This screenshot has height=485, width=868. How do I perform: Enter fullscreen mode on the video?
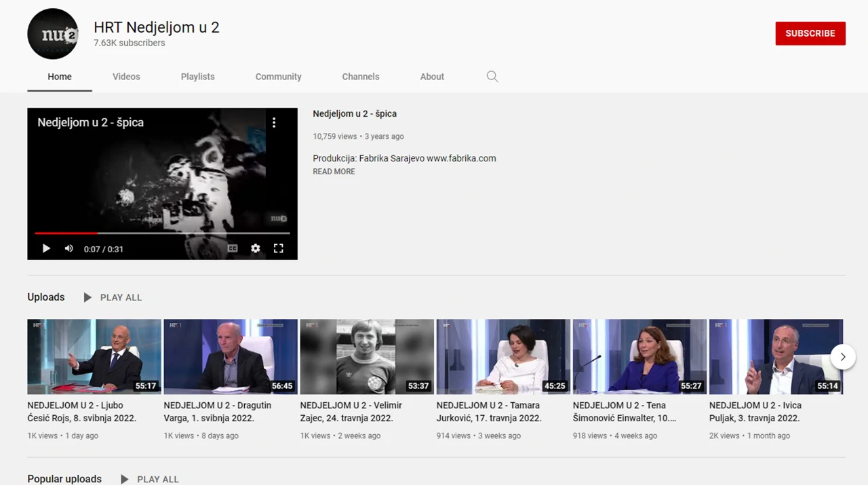278,248
